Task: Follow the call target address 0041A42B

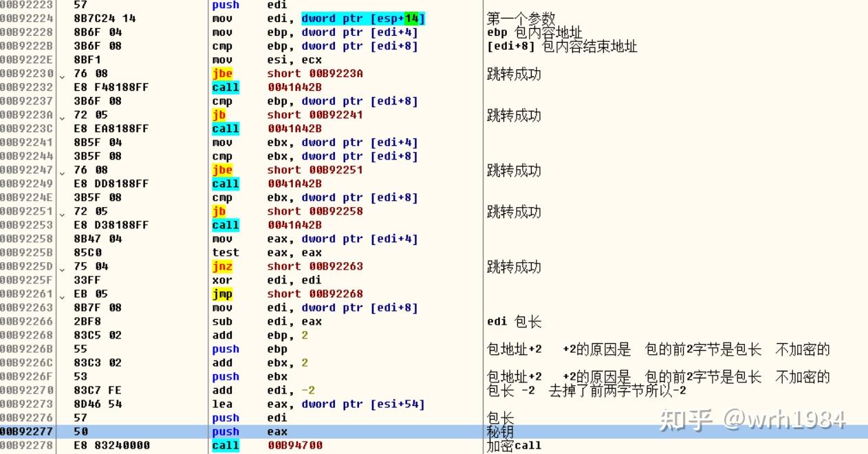Action: coord(296,87)
